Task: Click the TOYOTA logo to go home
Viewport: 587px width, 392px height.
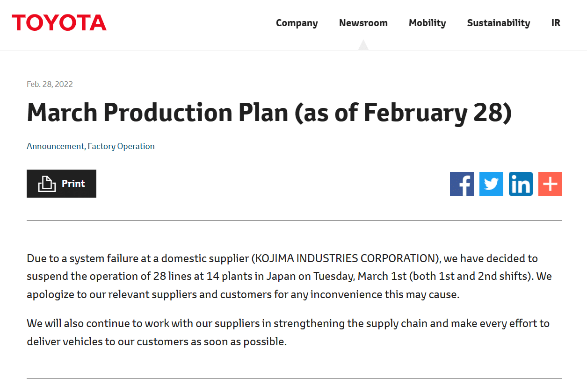Action: click(59, 22)
